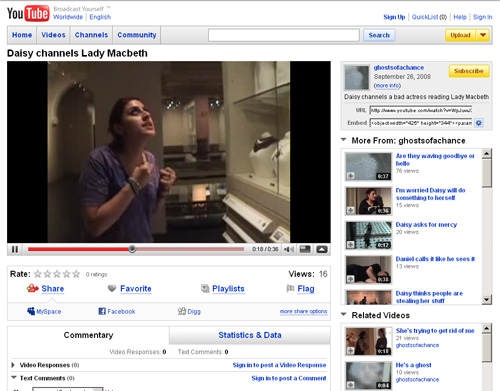
Task: Open embed customization gear icon
Action: point(479,123)
